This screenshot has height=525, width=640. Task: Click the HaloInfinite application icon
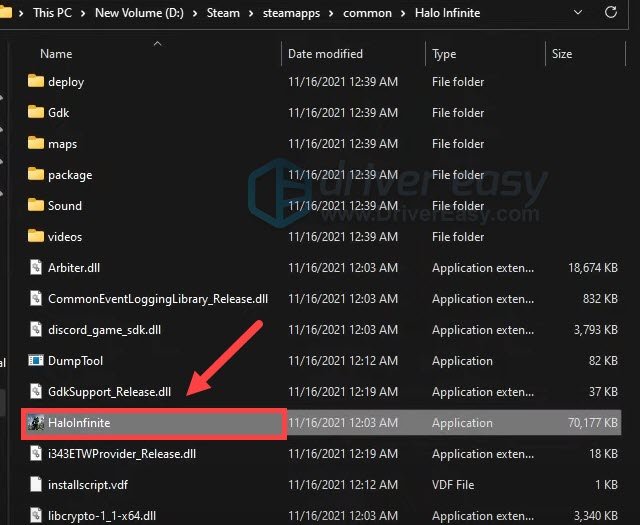click(x=36, y=423)
